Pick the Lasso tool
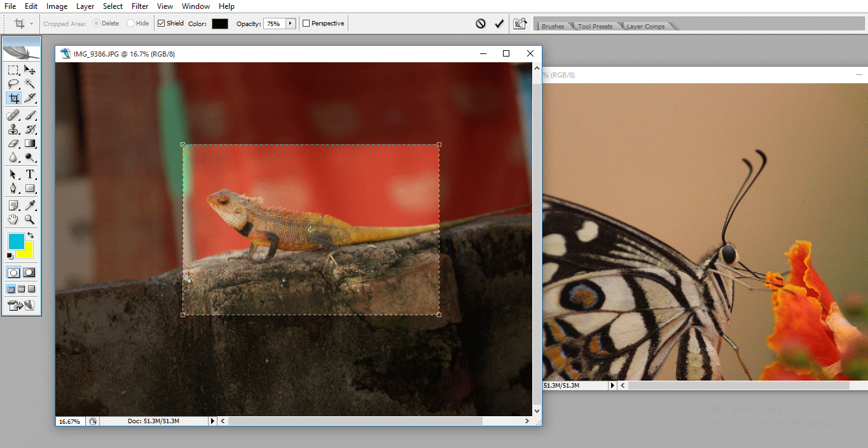868x448 pixels. pyautogui.click(x=13, y=83)
